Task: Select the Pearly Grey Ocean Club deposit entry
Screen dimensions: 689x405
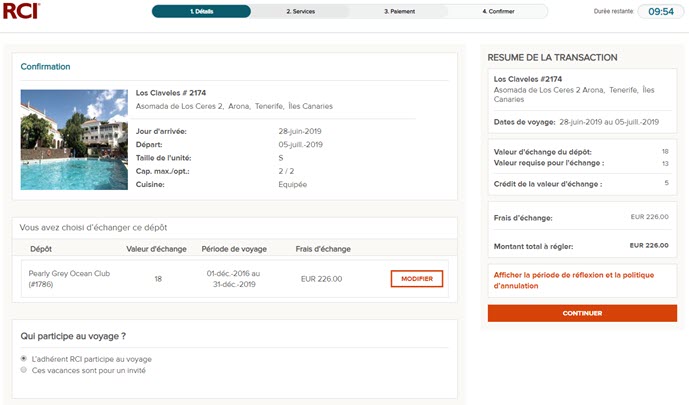Action: (x=69, y=278)
